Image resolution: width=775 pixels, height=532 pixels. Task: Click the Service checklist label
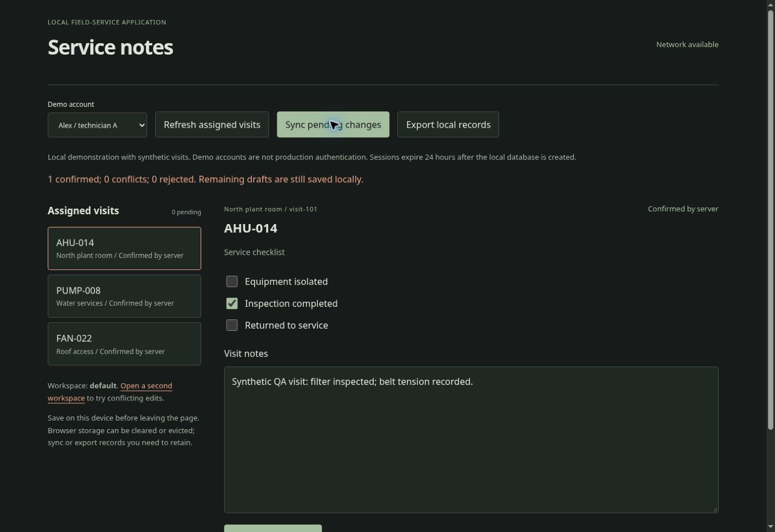[254, 252]
